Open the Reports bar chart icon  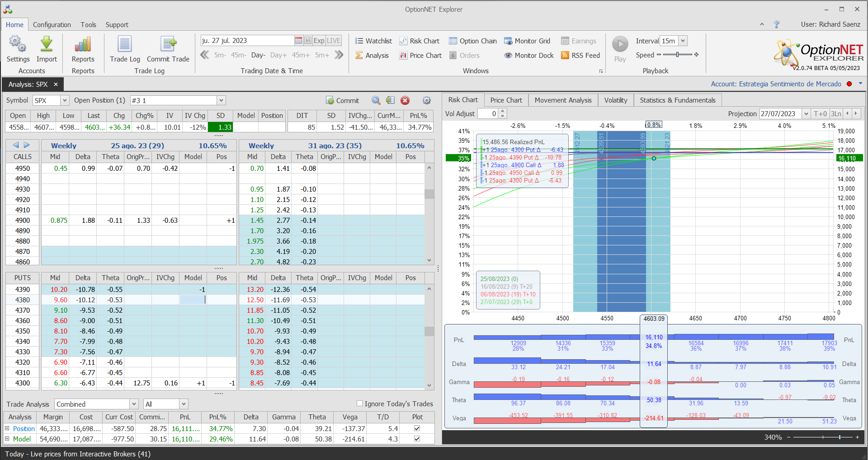click(83, 45)
